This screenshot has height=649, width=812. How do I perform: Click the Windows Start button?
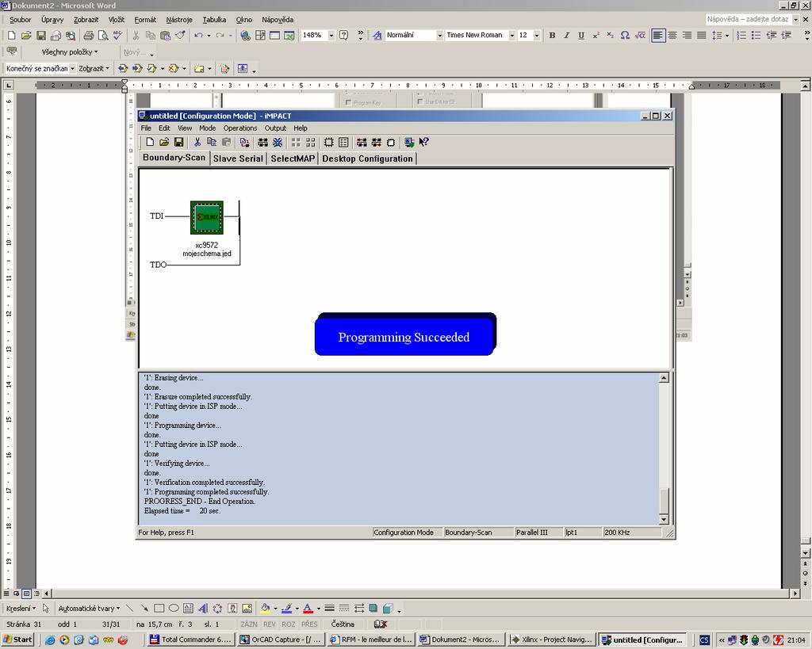(x=18, y=639)
